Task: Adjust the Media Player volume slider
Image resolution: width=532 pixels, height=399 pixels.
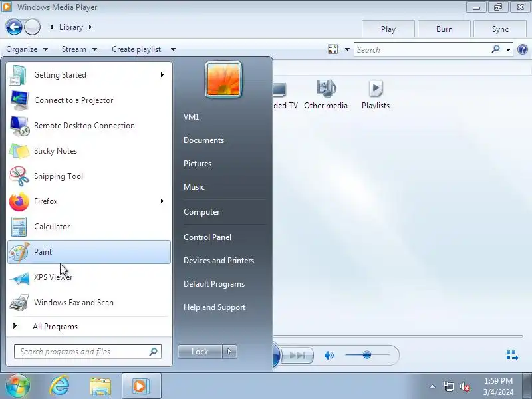Action: [368, 355]
